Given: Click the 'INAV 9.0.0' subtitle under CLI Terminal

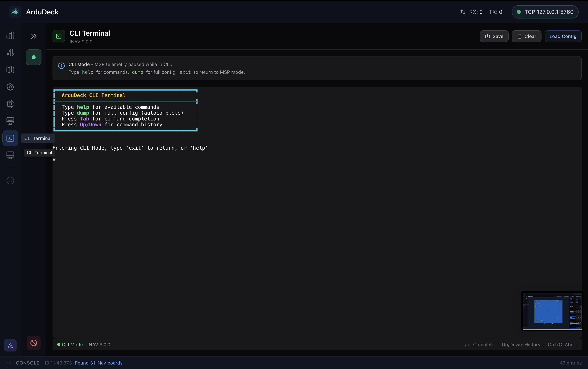Looking at the screenshot, I should tap(81, 42).
